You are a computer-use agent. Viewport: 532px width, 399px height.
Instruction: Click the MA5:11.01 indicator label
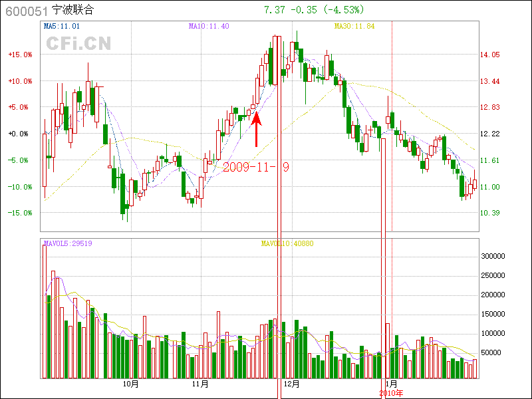[62, 26]
